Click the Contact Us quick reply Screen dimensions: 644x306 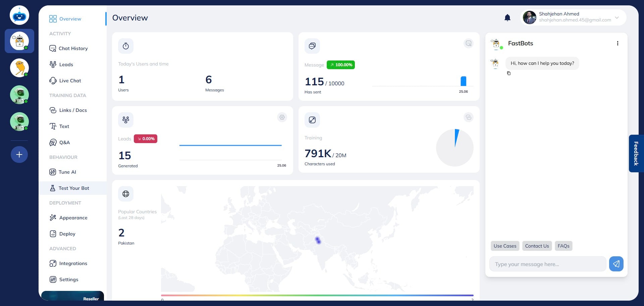coord(537,246)
